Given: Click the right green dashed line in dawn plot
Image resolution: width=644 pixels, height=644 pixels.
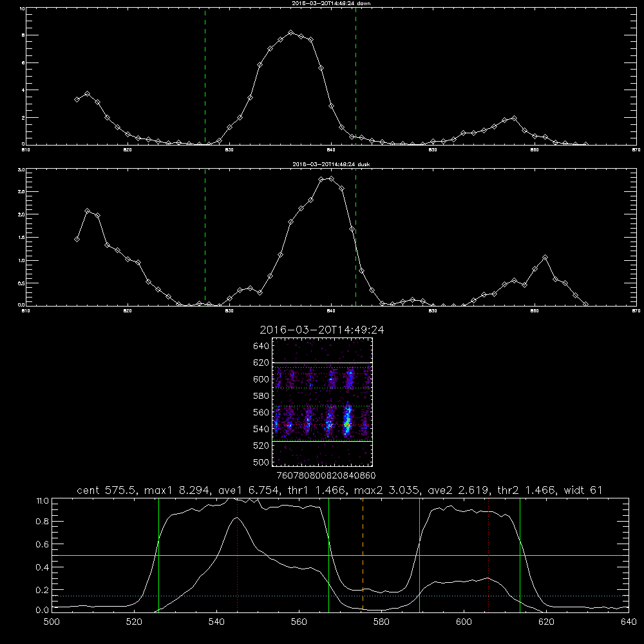Looking at the screenshot, I should (355, 76).
